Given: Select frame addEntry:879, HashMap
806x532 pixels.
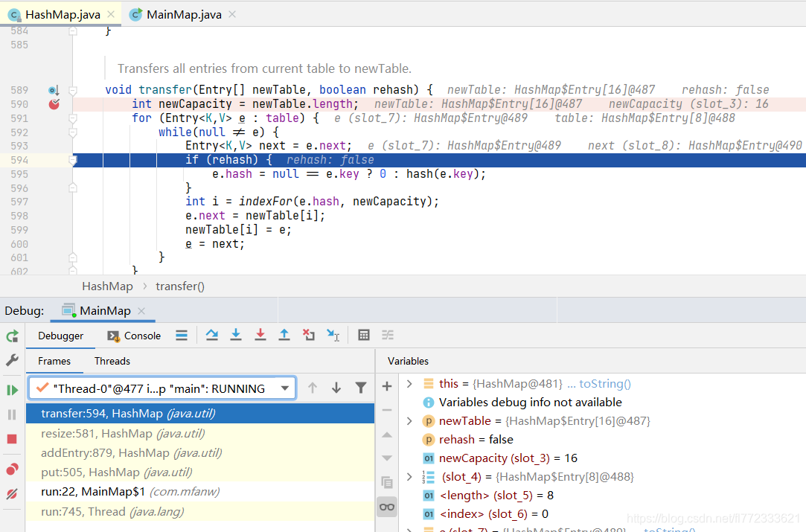Looking at the screenshot, I should tap(200, 453).
